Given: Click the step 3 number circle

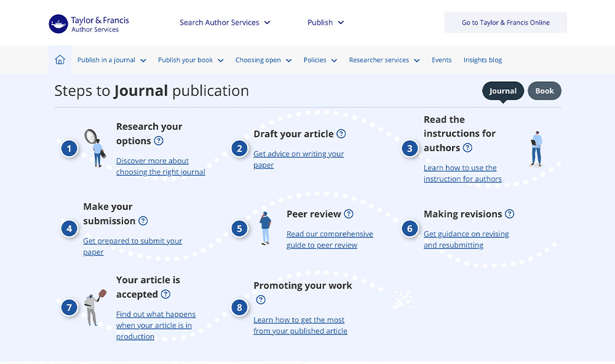Looking at the screenshot, I should click(410, 148).
